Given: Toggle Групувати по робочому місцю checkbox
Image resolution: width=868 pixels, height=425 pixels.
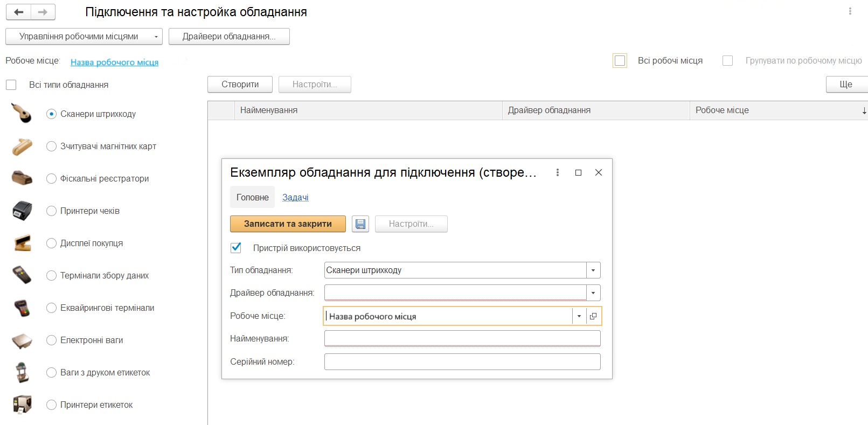Looking at the screenshot, I should coord(728,61).
